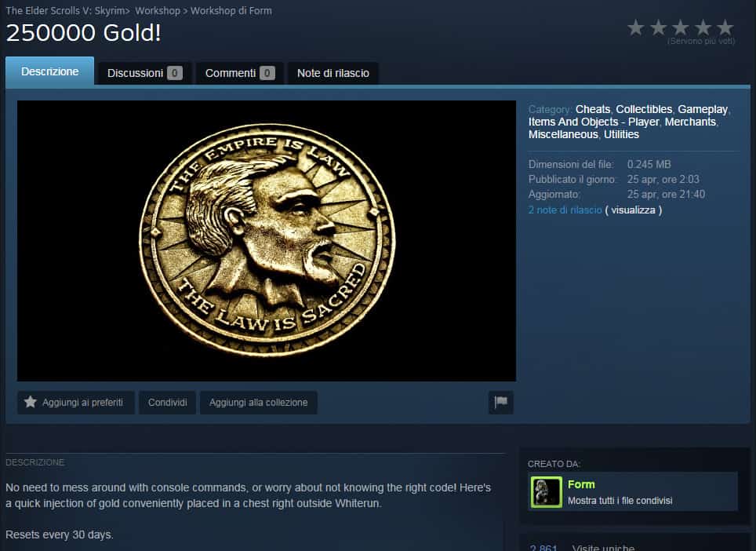Select the Utilities category link
The height and width of the screenshot is (551, 756).
tap(621, 134)
